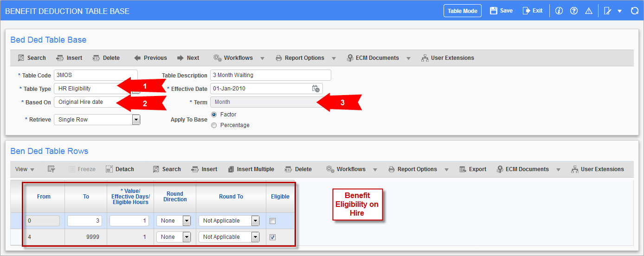The image size is (644, 256).
Task: Open ECM Documents in the top toolbar
Action: 373,58
